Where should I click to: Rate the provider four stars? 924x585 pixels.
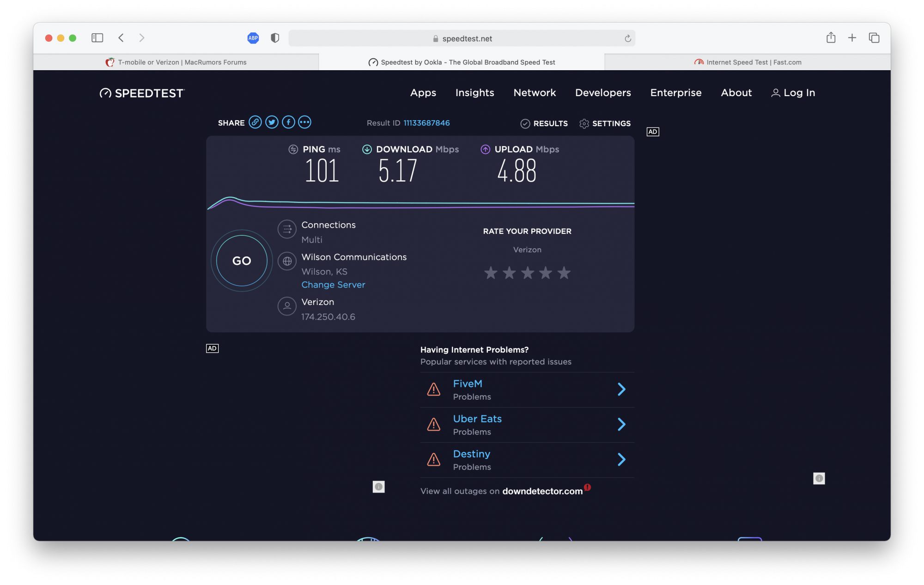pos(546,273)
